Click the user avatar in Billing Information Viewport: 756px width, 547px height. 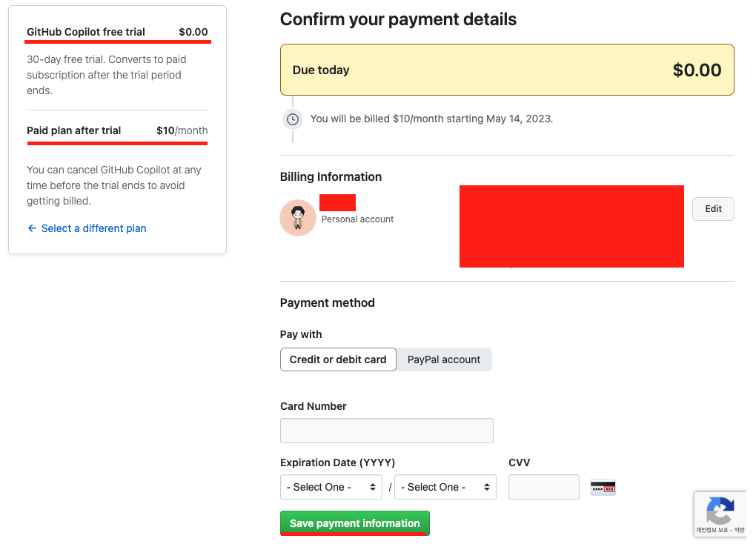298,218
